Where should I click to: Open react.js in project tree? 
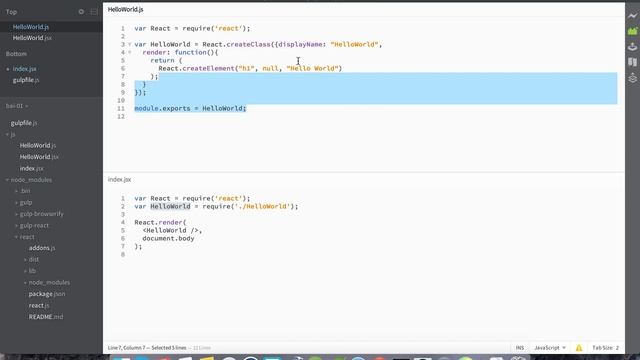[x=39, y=305]
